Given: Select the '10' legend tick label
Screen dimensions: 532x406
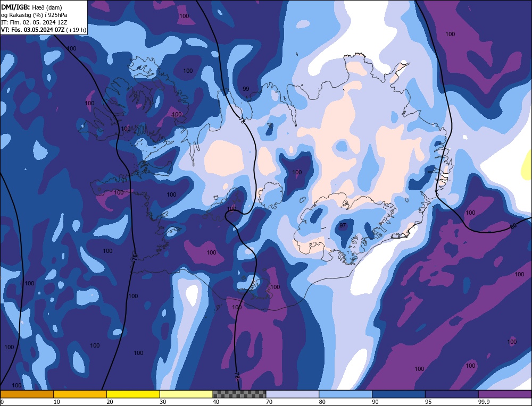Looking at the screenshot, I should click(57, 402).
